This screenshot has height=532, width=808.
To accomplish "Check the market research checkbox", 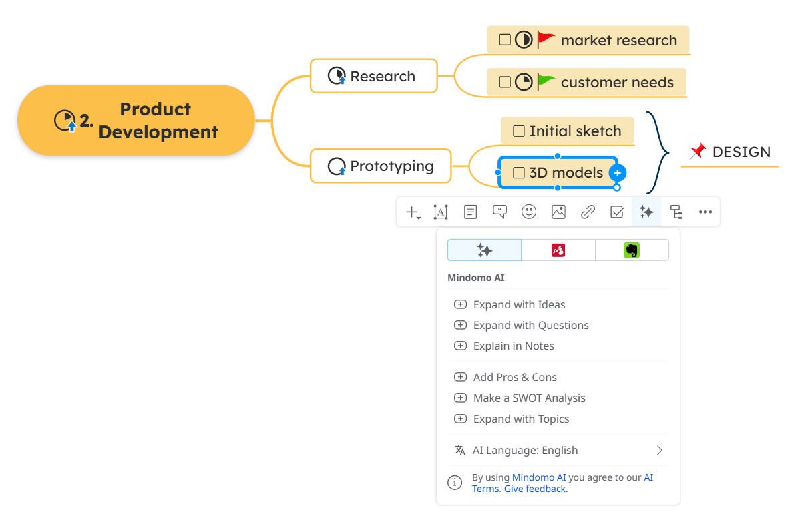I will click(505, 39).
